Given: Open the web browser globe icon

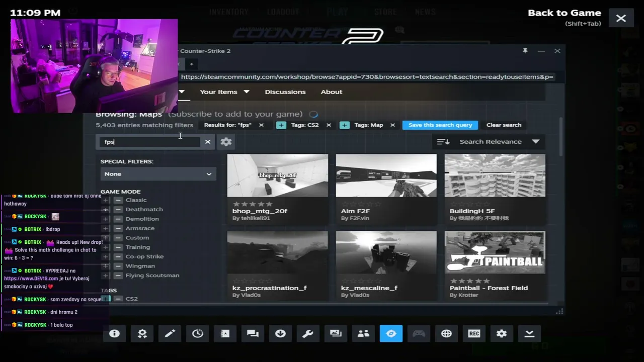Looking at the screenshot, I should [446, 333].
